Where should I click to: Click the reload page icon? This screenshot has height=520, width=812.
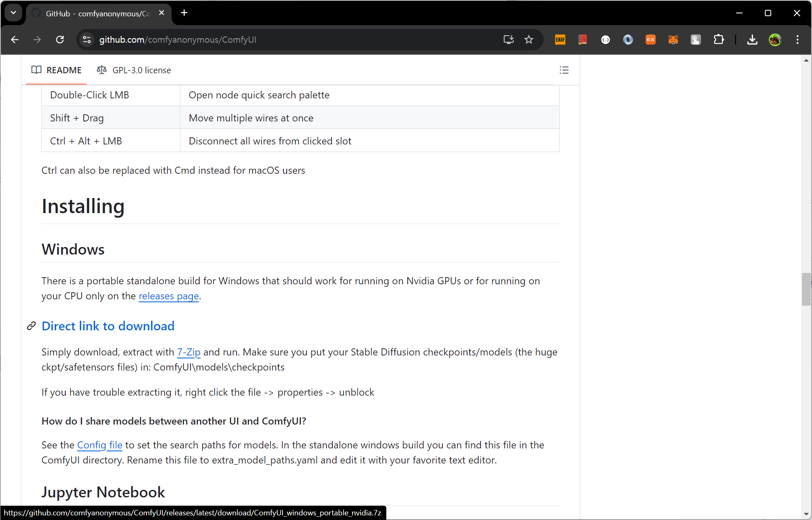tap(60, 39)
